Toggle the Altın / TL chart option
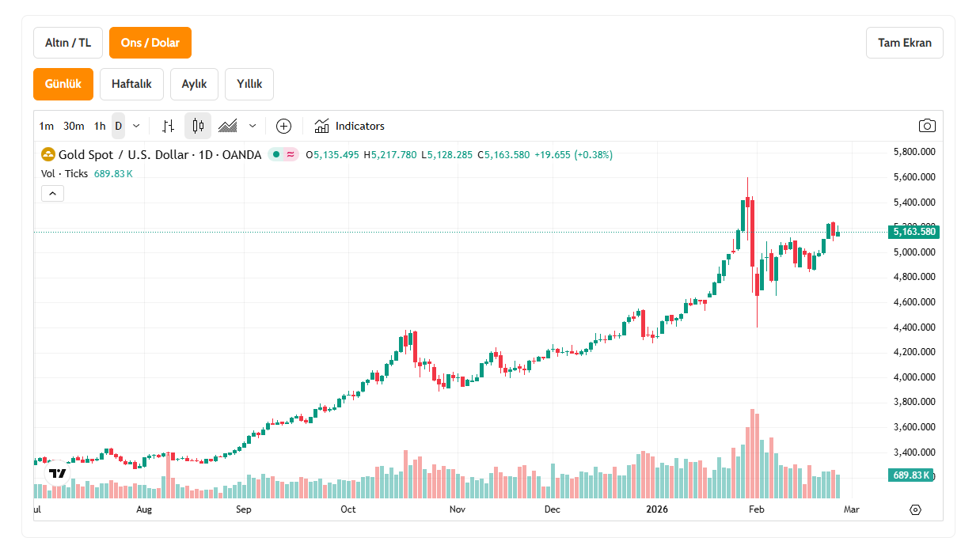Screen dimensions: 980x549 [68, 43]
